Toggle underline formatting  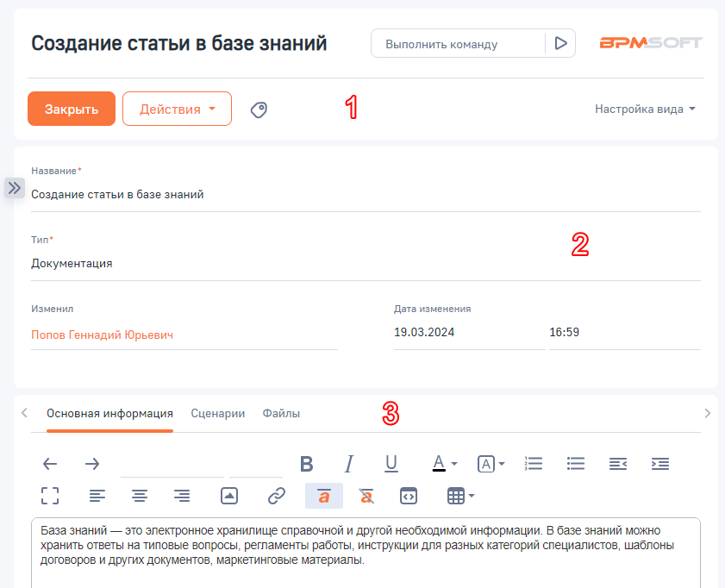coord(391,464)
